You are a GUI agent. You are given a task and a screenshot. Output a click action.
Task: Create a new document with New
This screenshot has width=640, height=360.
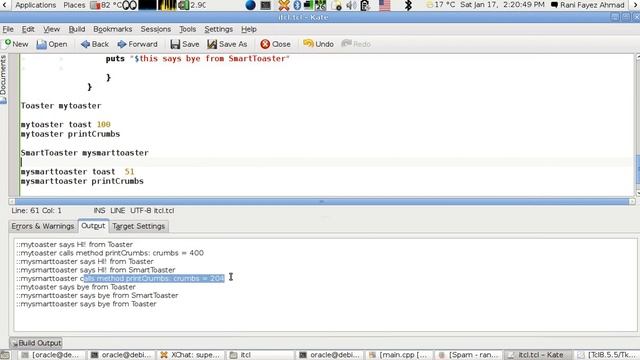[x=16, y=44]
